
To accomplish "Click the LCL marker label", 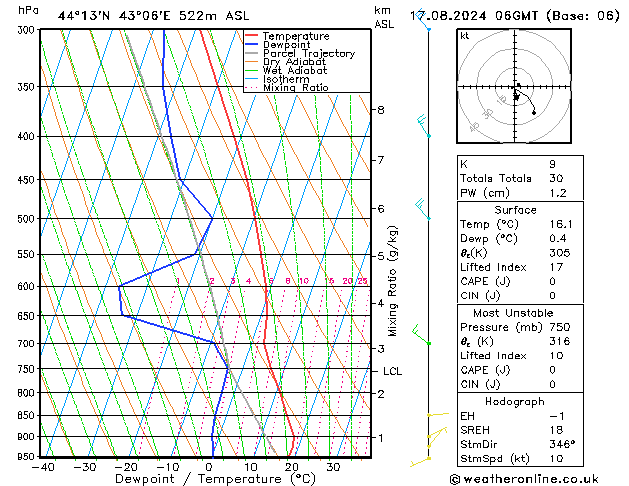I will pos(392,371).
